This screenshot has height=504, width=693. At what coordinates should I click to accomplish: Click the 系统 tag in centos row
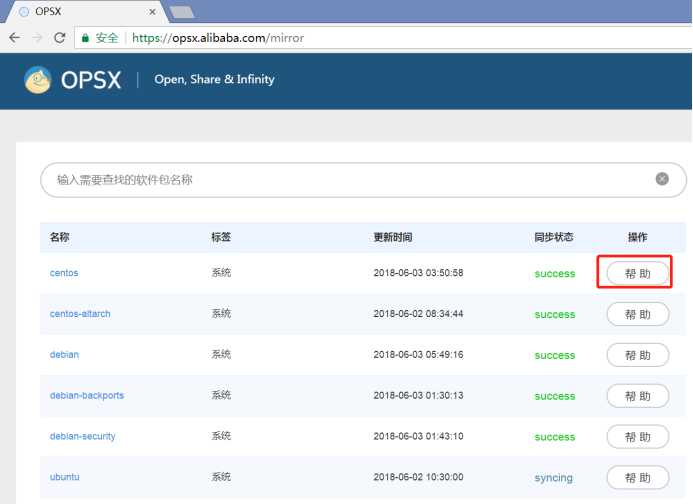pos(221,273)
